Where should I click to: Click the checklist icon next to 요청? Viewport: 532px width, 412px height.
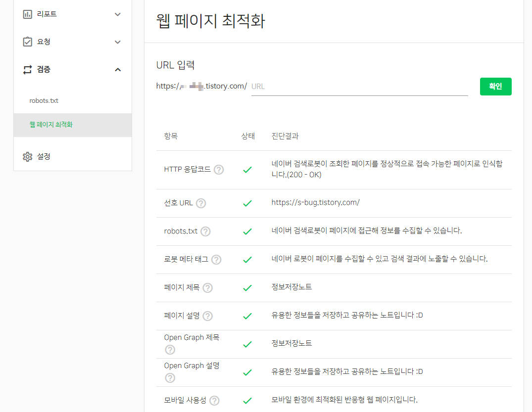(27, 42)
